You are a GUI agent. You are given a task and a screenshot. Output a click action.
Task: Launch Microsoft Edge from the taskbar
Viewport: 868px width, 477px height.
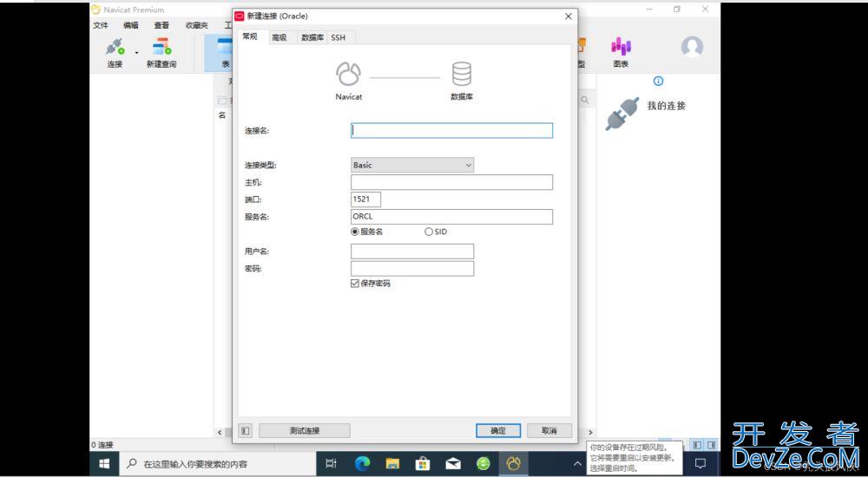click(x=362, y=464)
